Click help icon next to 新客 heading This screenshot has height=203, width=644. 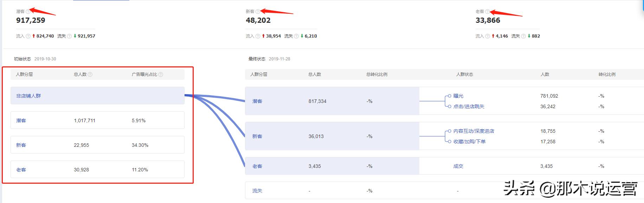point(258,12)
